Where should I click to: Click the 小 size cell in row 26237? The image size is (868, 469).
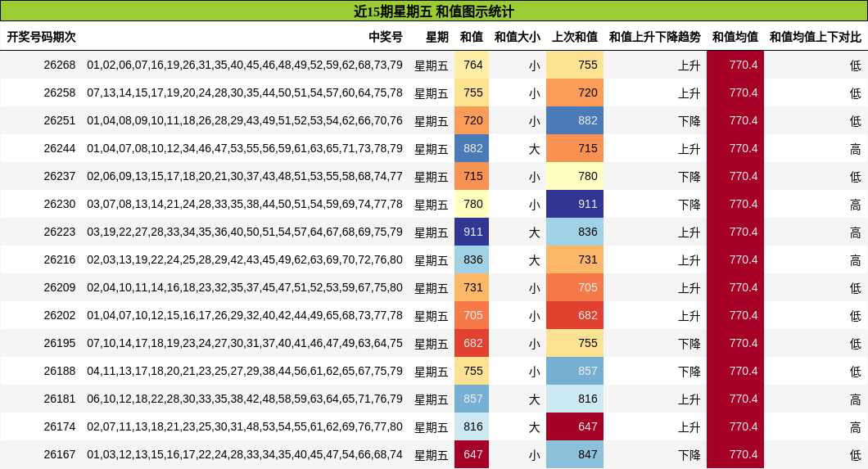534,177
